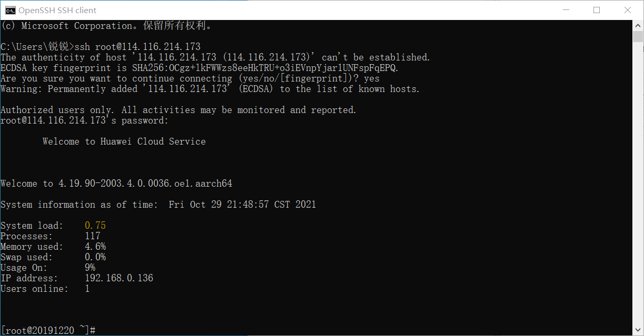Click the Memory used 4.6% value
644x336 pixels.
(x=95, y=247)
